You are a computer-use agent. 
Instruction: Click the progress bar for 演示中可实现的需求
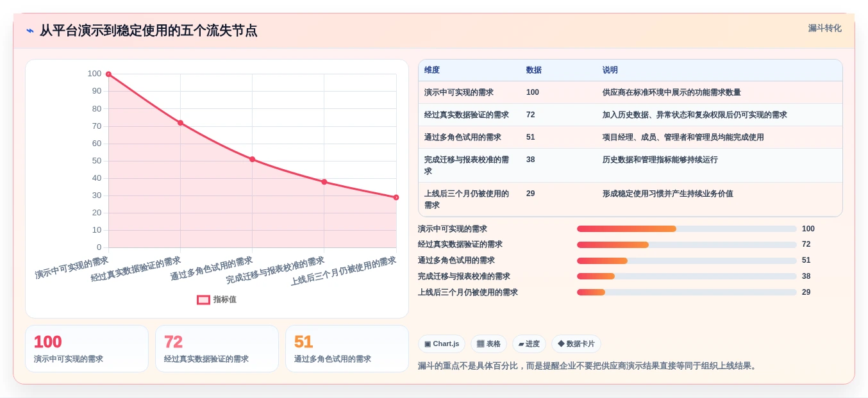point(687,229)
